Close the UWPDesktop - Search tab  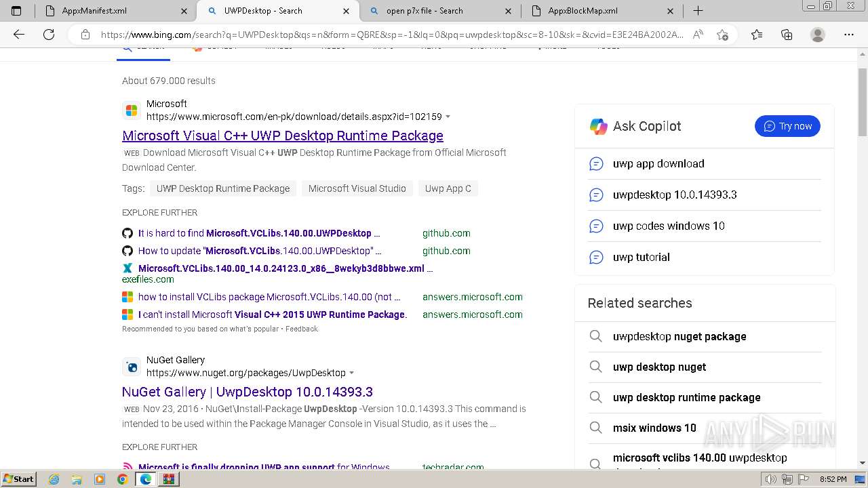pos(347,11)
